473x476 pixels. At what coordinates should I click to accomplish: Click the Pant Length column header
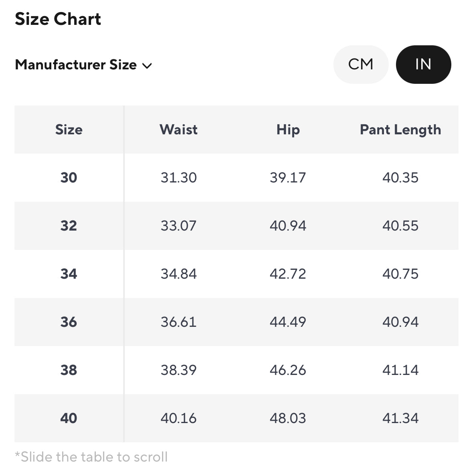click(400, 130)
